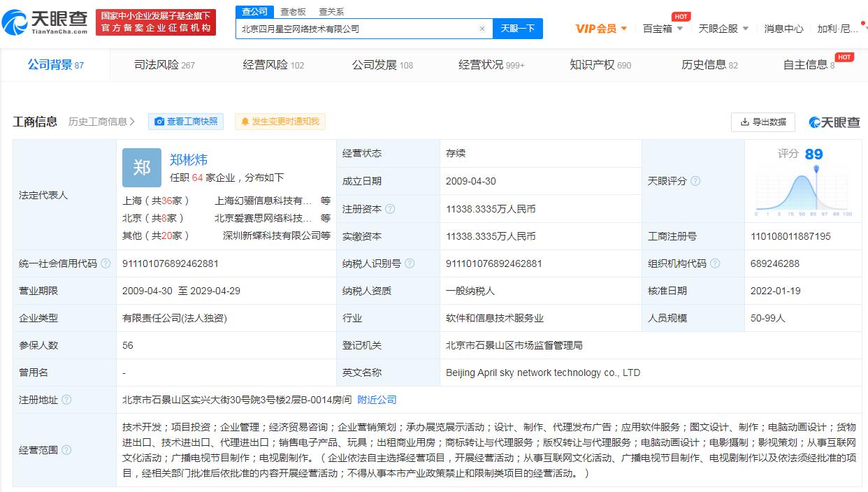The width and height of the screenshot is (868, 492).
Task: Open the 附近公司 link
Action: tap(377, 400)
